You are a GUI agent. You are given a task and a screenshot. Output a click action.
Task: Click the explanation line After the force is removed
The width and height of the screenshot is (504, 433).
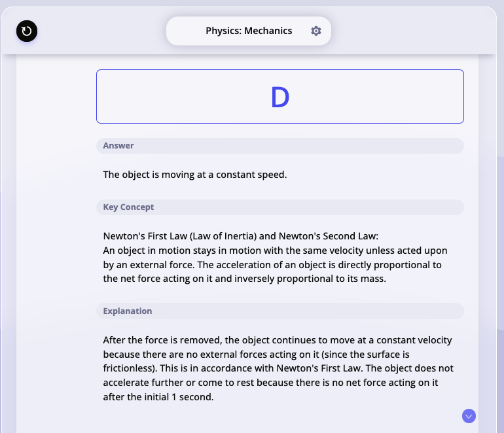pyautogui.click(x=278, y=340)
